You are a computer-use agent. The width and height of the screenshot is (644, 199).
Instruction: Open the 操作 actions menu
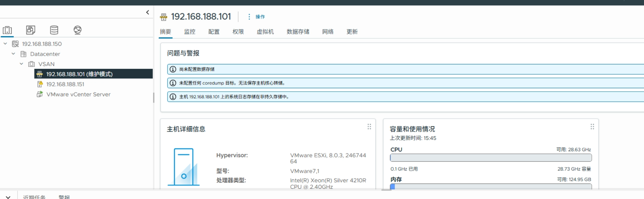point(260,17)
